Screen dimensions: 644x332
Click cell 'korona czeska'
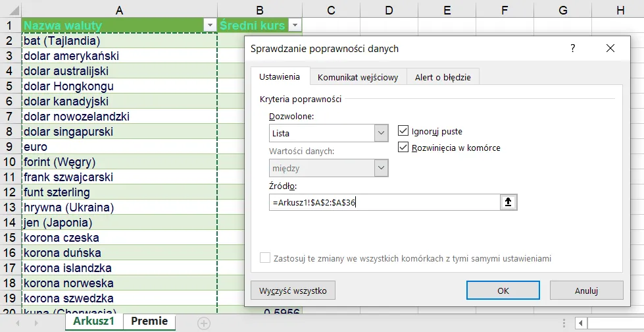click(119, 237)
